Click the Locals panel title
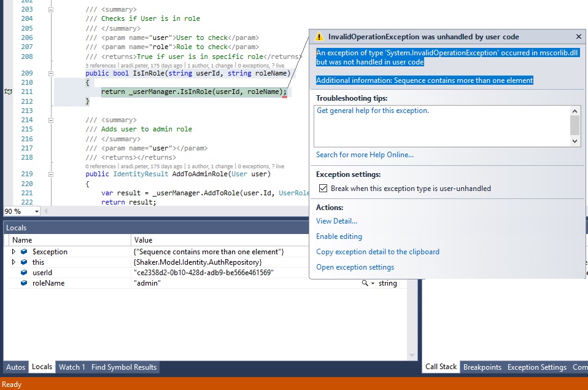Screen dimensions: 588x390 (16, 228)
